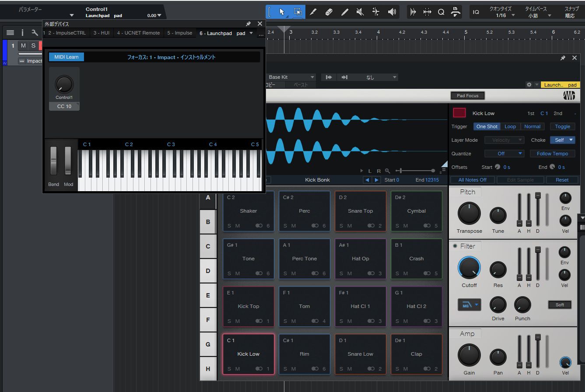Click the Impact settings gear icon
This screenshot has height=392, width=585.
click(x=529, y=85)
